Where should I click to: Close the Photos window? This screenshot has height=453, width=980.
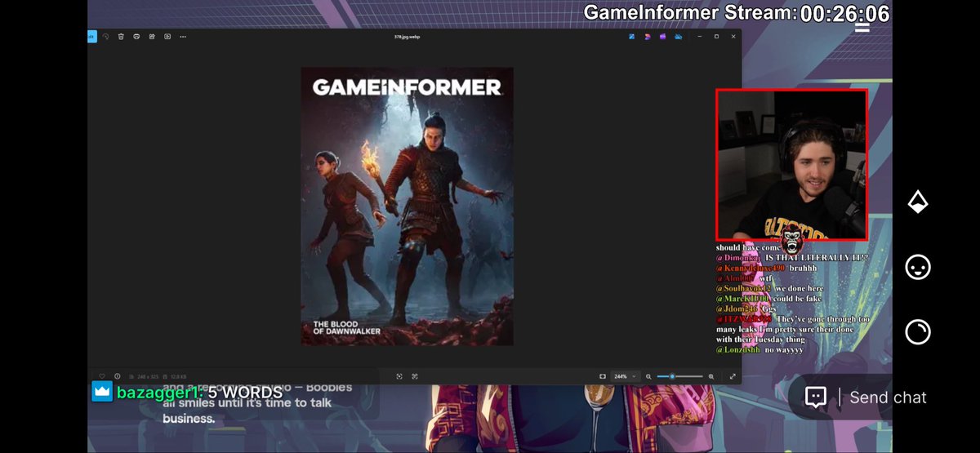click(x=733, y=36)
